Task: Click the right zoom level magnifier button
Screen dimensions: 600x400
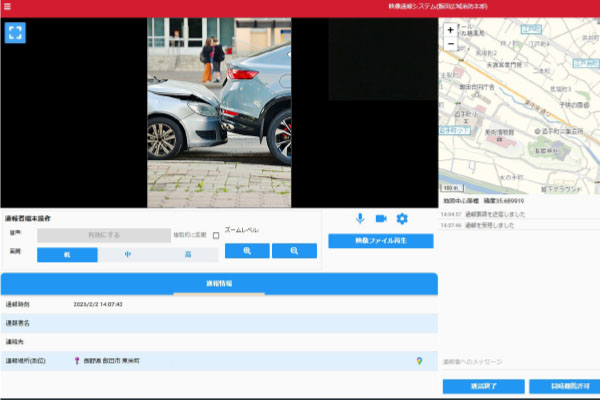Action: (294, 251)
